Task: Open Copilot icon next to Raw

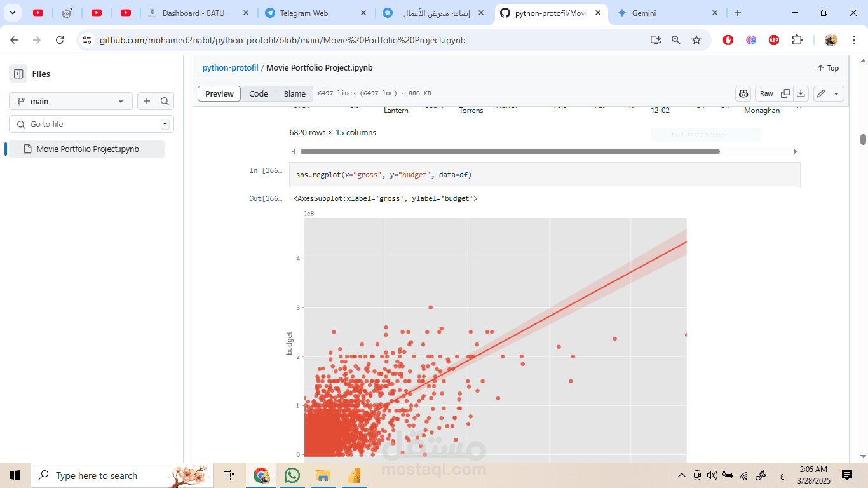Action: 743,93
